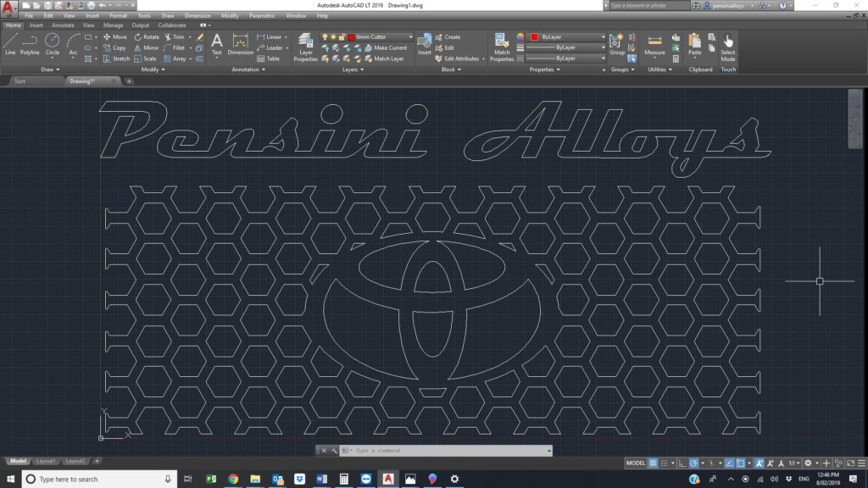868x488 pixels.
Task: Click the red ByLayer object color swatch
Action: (534, 37)
